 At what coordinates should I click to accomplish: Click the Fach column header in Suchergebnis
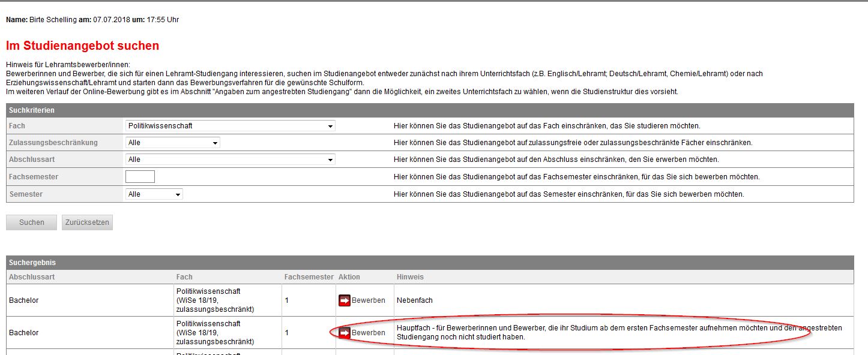click(184, 276)
